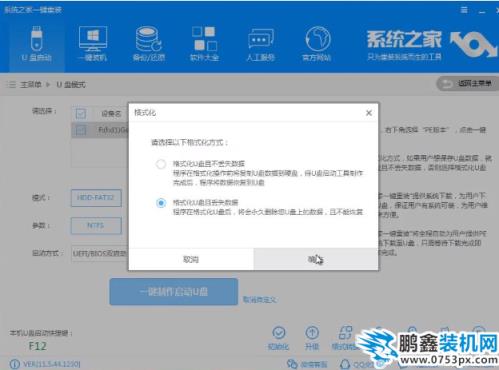Open the 备份/还原 backup restore tab
The height and width of the screenshot is (370, 499).
tap(149, 44)
